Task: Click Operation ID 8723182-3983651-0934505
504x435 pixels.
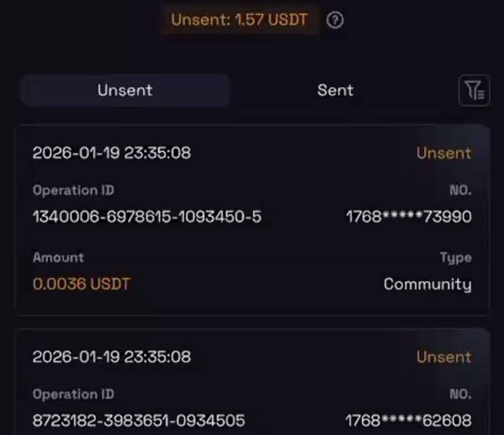Action: tap(138, 421)
